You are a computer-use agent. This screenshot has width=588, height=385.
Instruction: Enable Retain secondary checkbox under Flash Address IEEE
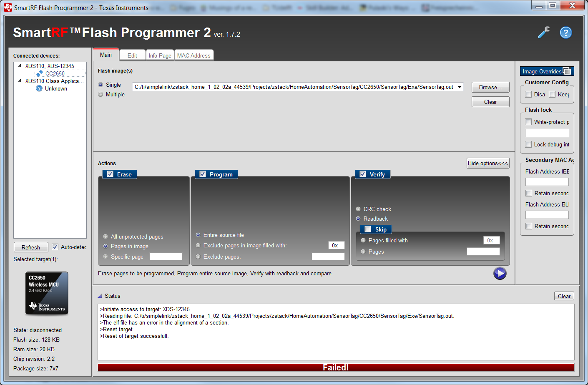coord(529,193)
